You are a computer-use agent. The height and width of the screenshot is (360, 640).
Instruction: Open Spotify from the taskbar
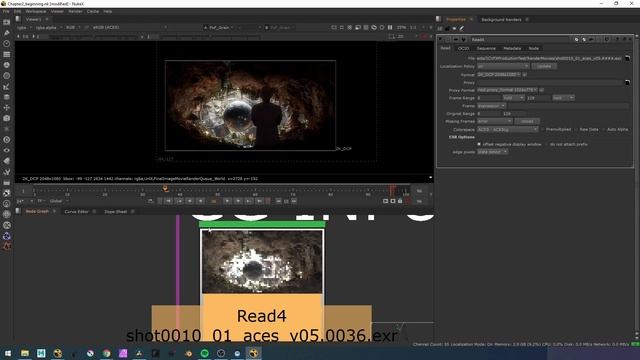(204, 353)
